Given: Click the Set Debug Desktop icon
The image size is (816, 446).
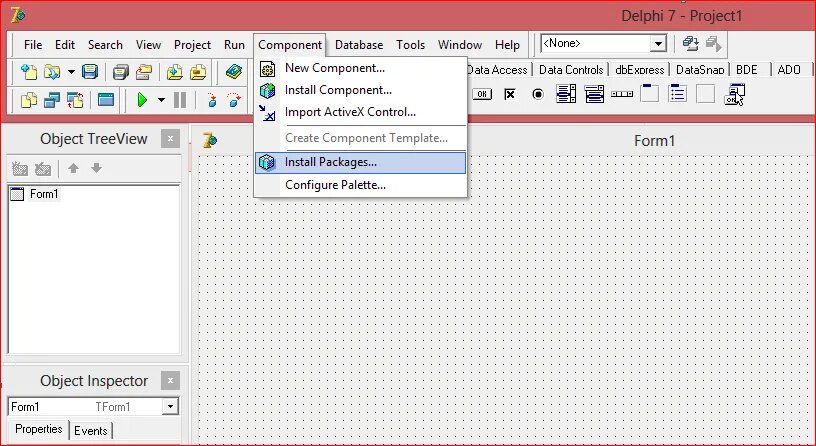Looking at the screenshot, I should point(713,44).
